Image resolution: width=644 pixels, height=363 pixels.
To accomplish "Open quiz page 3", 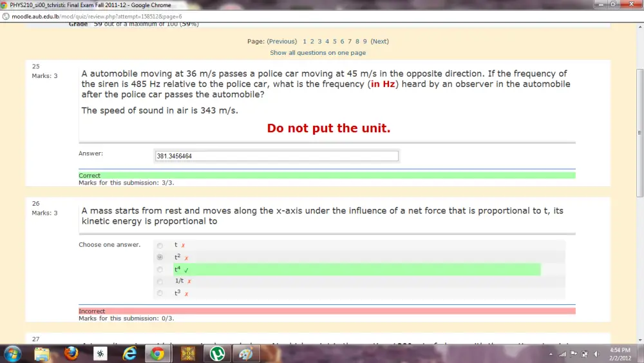I will (x=319, y=41).
